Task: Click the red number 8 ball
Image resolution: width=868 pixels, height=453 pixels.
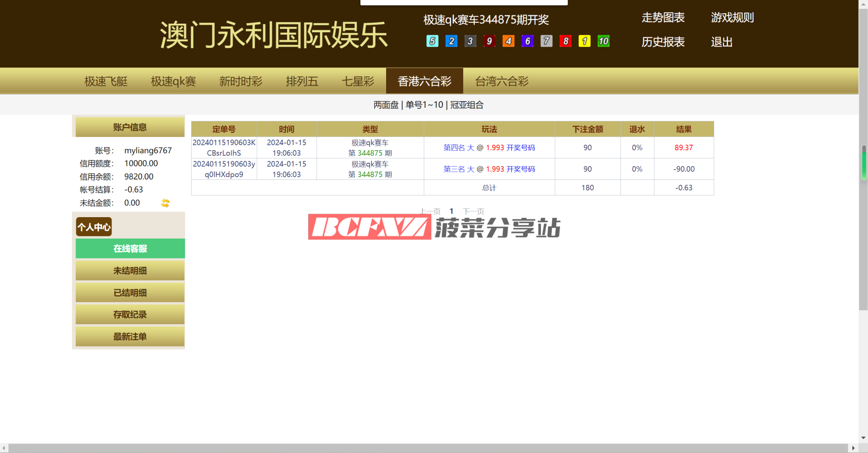Action: click(565, 41)
